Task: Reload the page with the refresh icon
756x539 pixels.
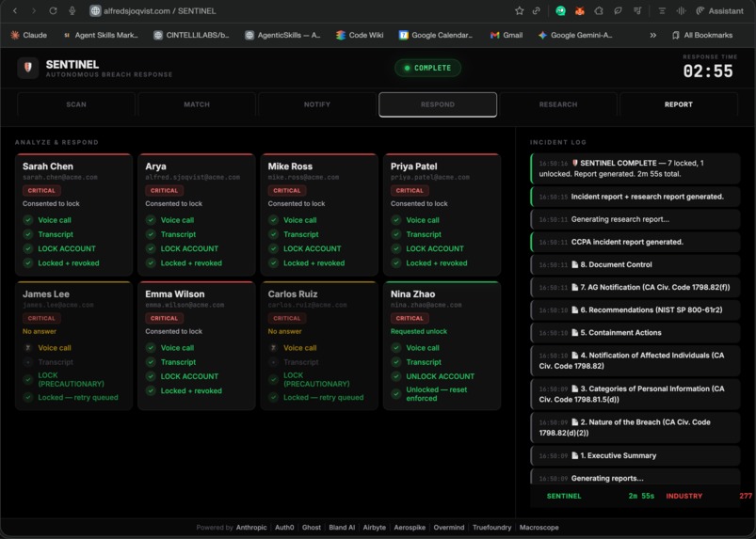Action: tap(53, 10)
